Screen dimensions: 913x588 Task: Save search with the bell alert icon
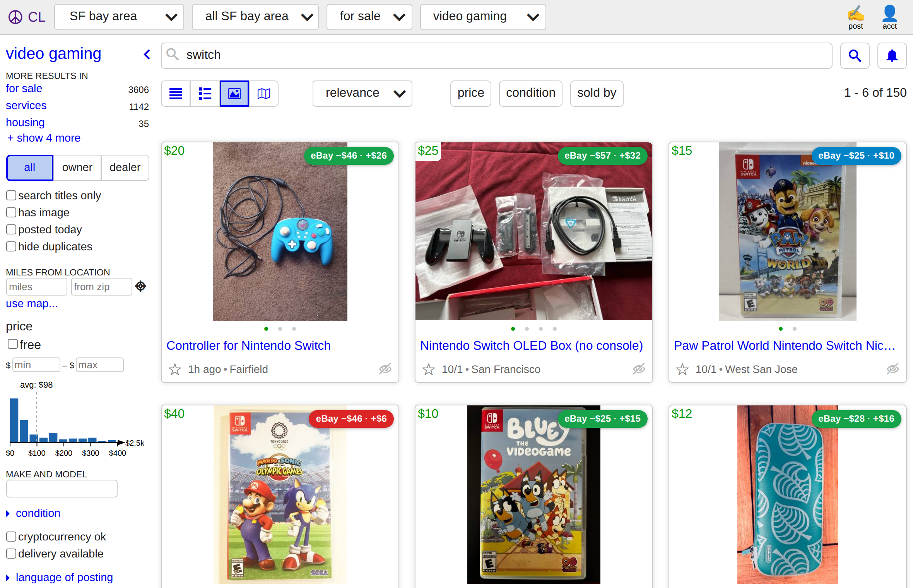892,56
